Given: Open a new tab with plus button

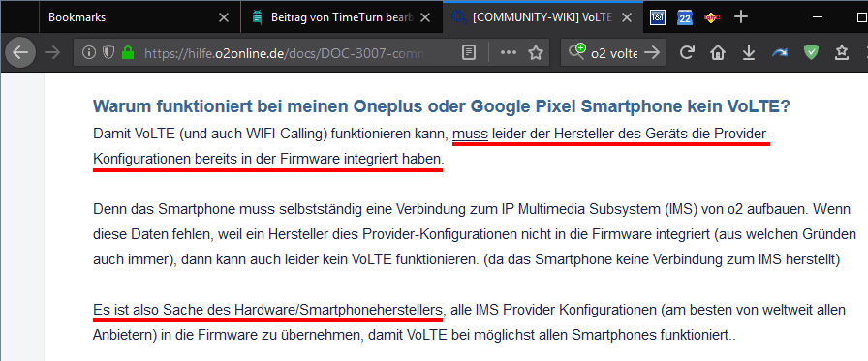Looking at the screenshot, I should (741, 17).
